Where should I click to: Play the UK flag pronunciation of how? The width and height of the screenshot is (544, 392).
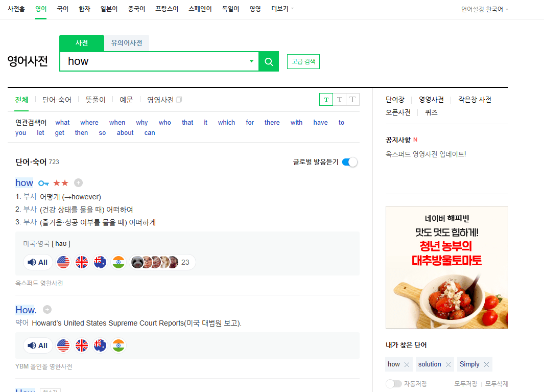[x=81, y=262]
